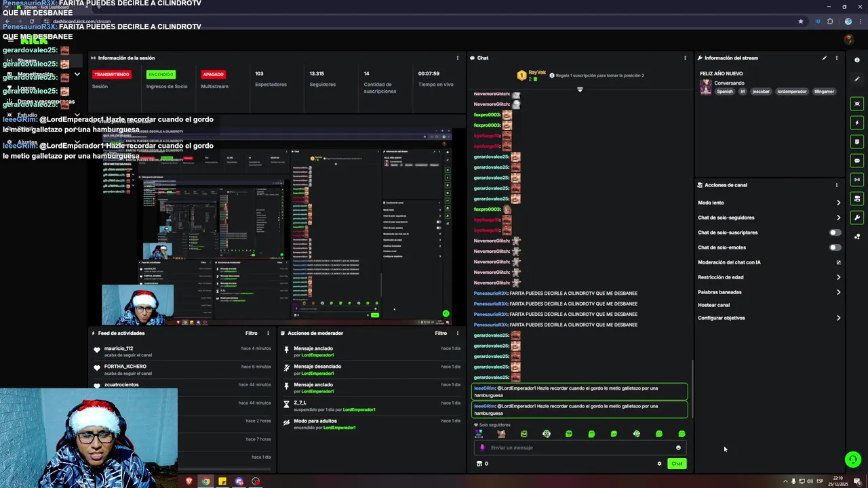Open the emoji picker in the message box
Screen dimensions: 868x488
point(678,447)
